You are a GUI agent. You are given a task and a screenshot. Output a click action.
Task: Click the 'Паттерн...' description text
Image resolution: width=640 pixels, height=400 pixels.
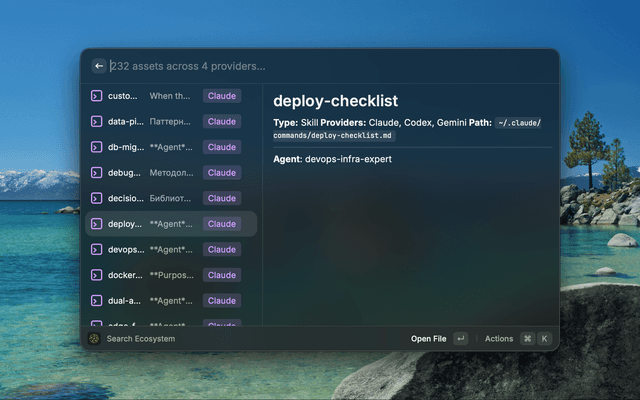coord(170,122)
